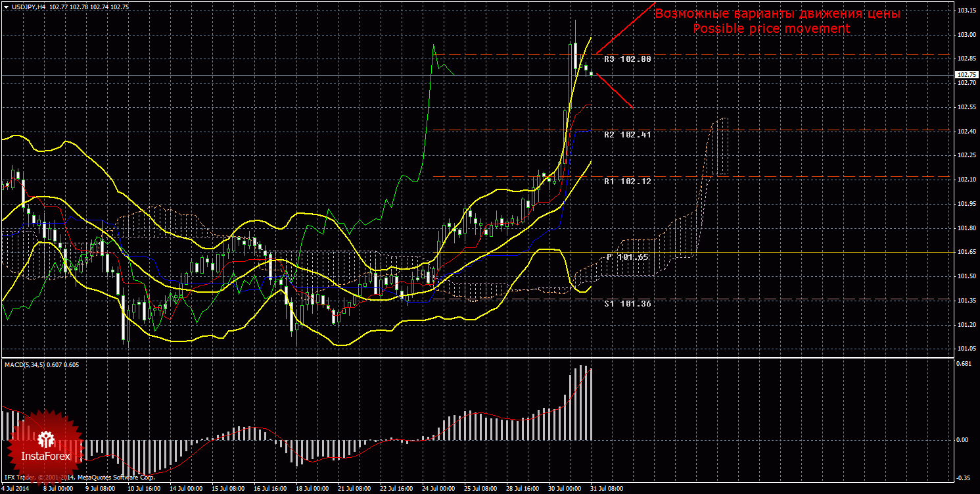Screen dimensions: 980x494
Task: Select the S1 101.36 support label
Action: point(628,304)
